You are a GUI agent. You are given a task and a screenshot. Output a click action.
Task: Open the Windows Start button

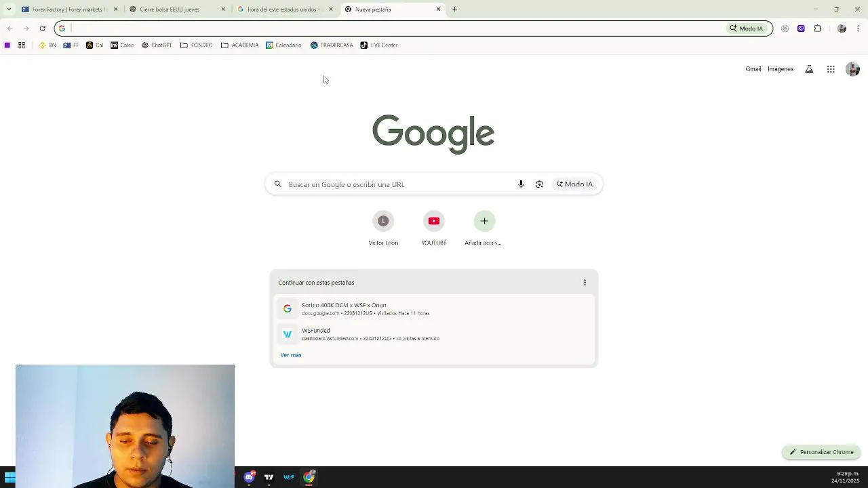coord(9,477)
